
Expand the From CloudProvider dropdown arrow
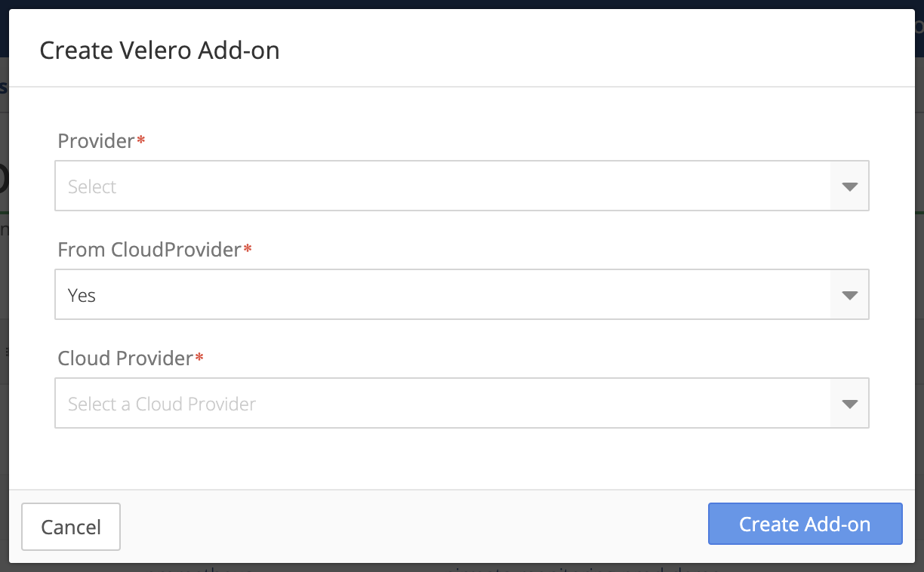click(849, 295)
